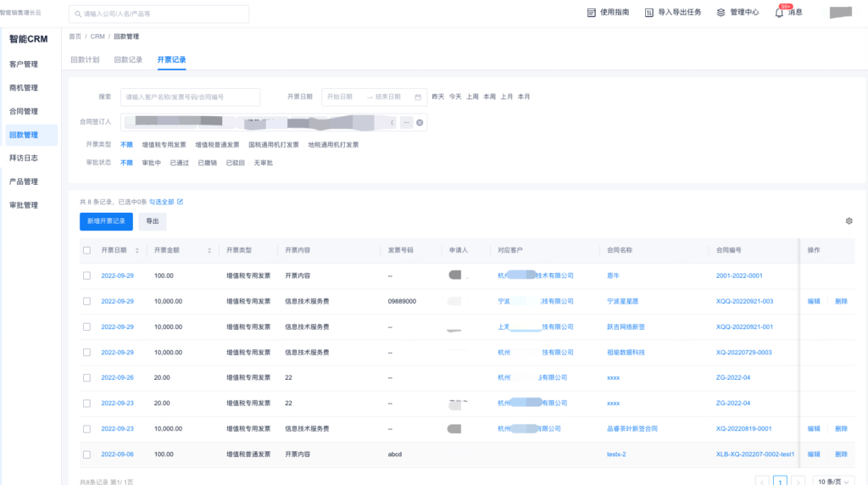Open 管理中心 from the top bar

click(x=721, y=13)
